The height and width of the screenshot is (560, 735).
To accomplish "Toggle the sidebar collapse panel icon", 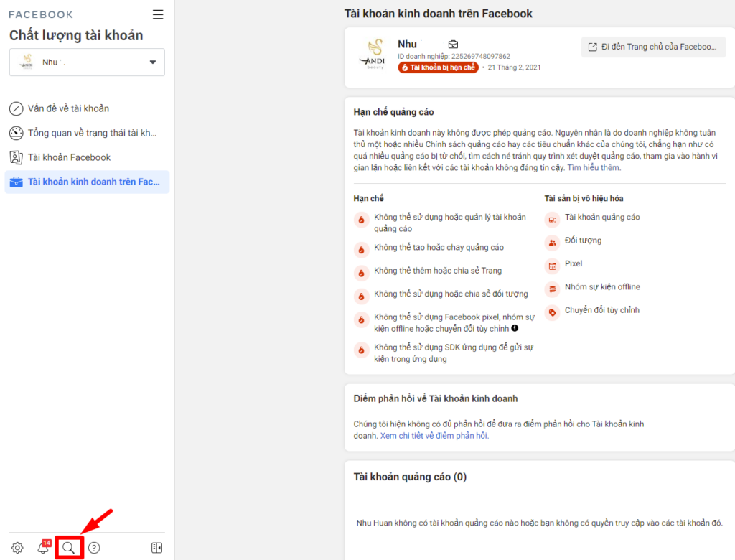I will [x=157, y=547].
